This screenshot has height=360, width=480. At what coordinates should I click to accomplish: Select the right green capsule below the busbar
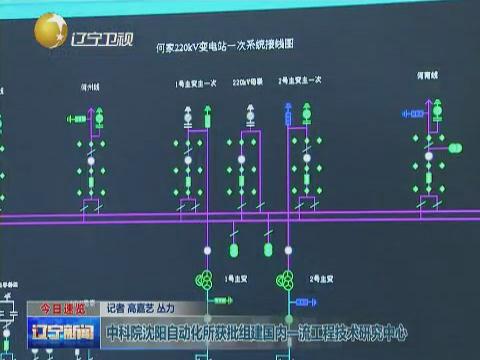(268, 249)
